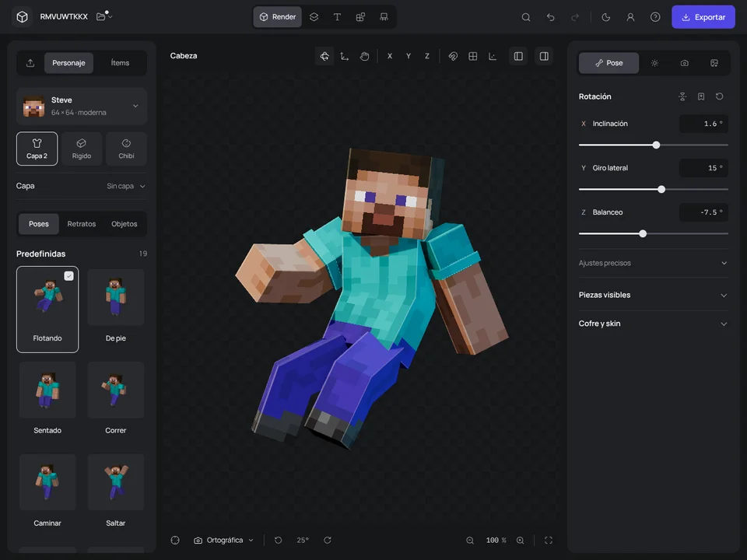The height and width of the screenshot is (560, 747).
Task: Open the shapes mode icon
Action: pos(360,16)
